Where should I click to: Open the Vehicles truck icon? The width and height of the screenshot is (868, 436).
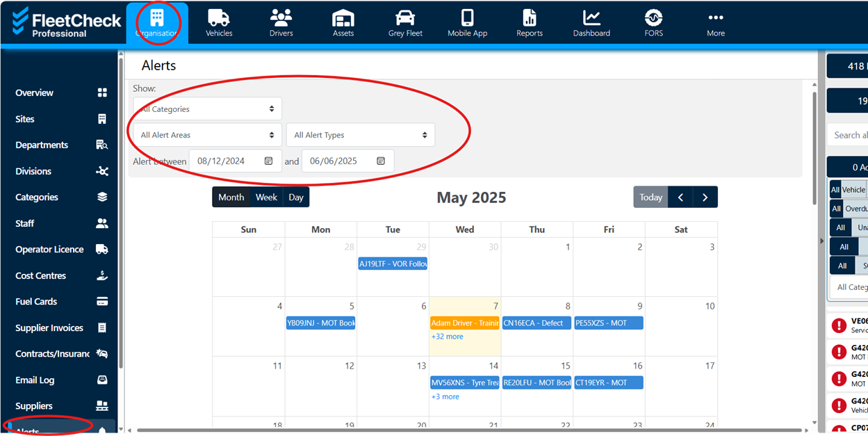219,18
